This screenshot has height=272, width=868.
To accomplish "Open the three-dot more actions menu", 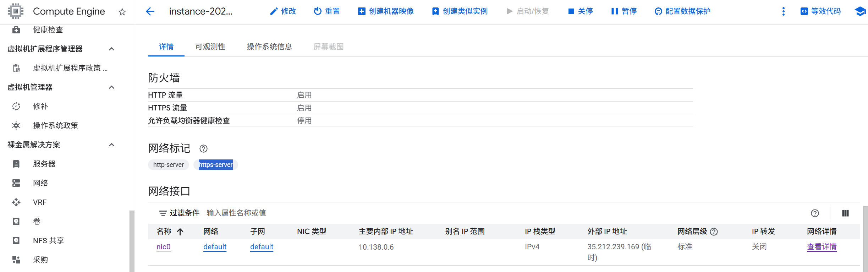I will [x=783, y=11].
